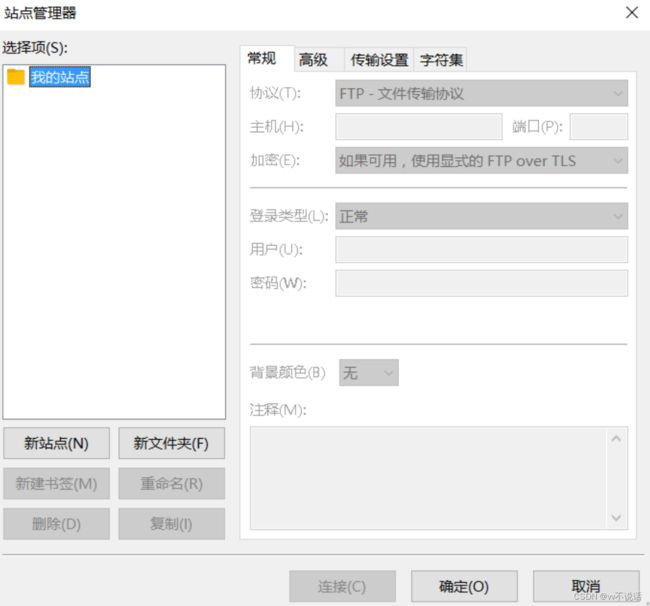650x606 pixels.
Task: Click the comments scrollbar up arrow
Action: tap(616, 439)
